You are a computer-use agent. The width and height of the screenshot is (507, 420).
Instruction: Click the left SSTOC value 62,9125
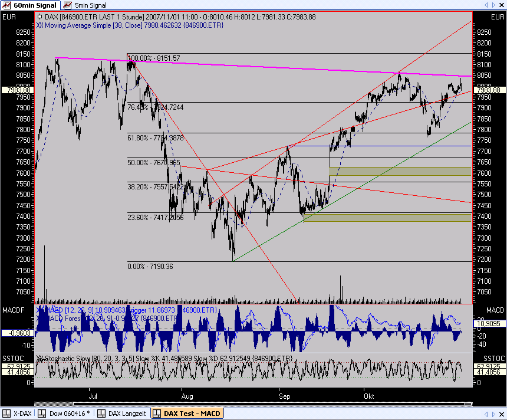[18, 366]
